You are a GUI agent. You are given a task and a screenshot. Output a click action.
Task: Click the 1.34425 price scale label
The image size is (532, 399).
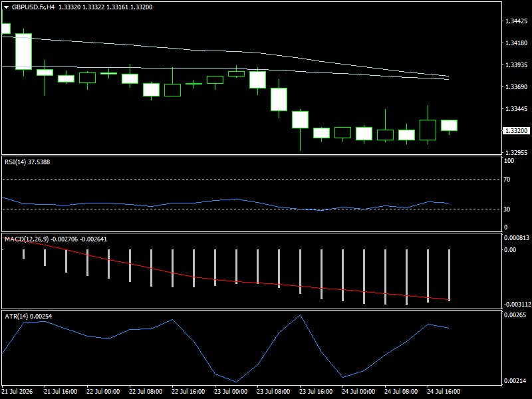517,21
